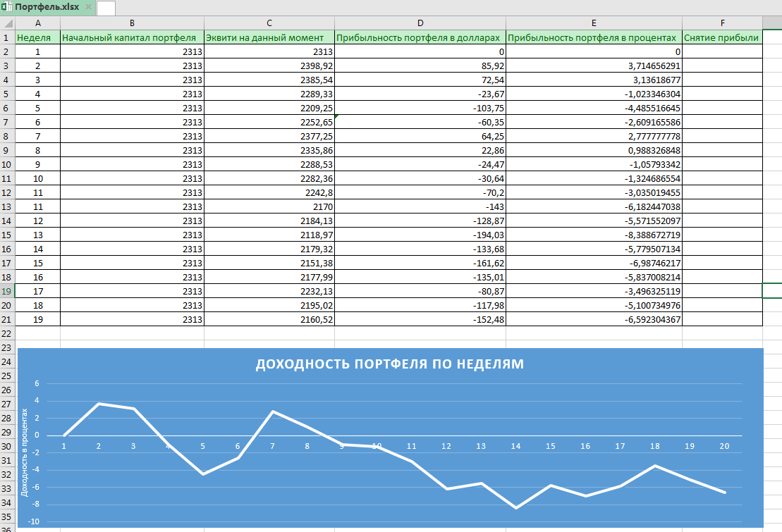
Task: Select column D header
Action: pos(420,23)
